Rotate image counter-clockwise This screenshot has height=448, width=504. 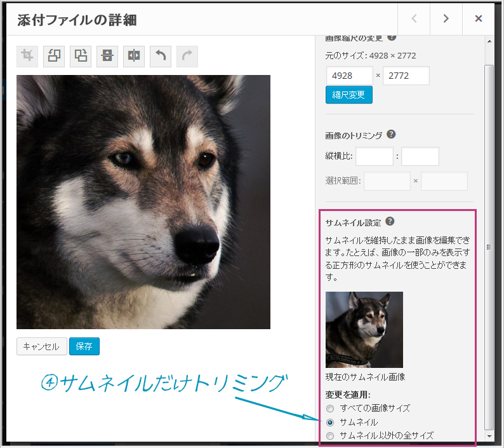coord(54,56)
